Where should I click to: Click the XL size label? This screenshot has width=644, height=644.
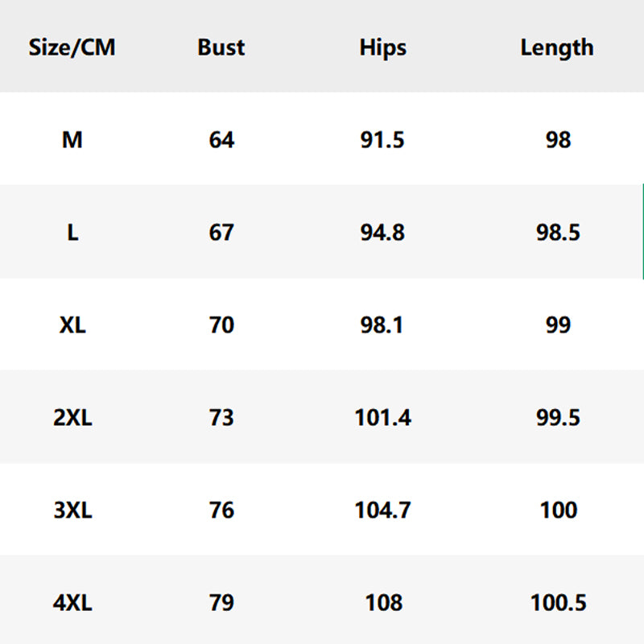coord(72,325)
